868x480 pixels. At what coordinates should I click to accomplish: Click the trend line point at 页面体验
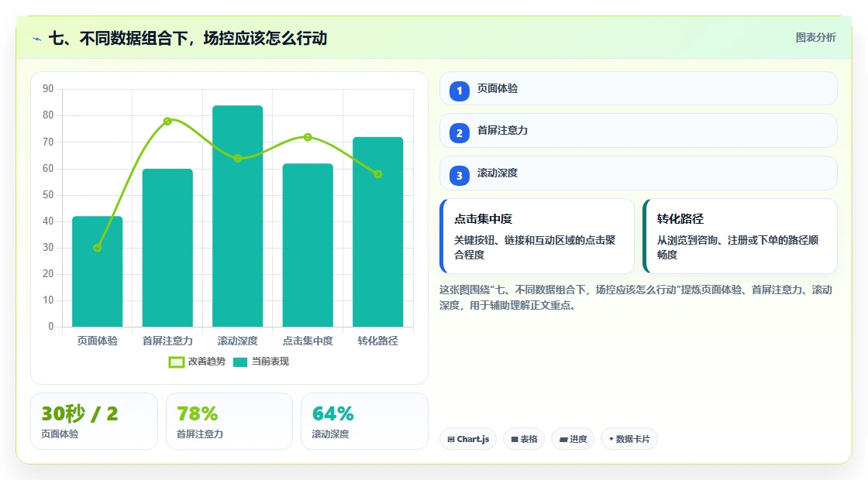98,248
